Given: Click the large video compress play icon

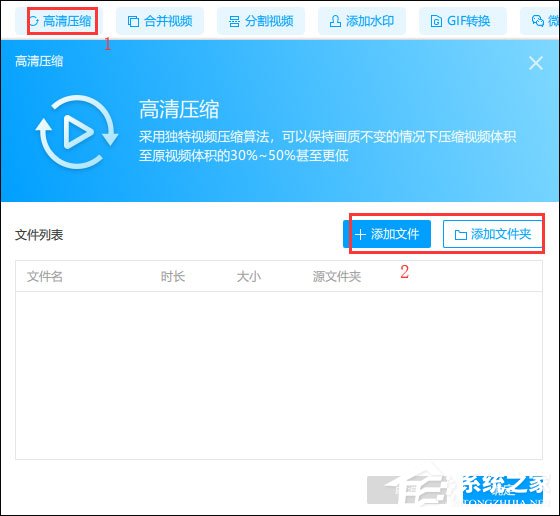Looking at the screenshot, I should [x=77, y=132].
